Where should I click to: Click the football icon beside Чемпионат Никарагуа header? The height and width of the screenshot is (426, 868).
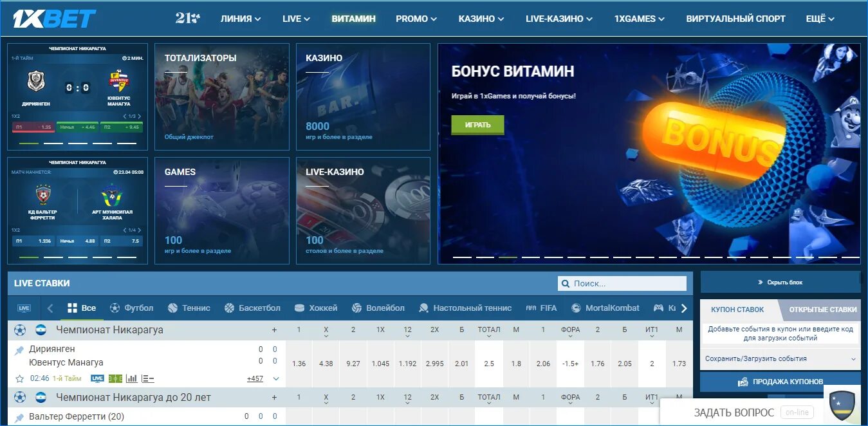pos(20,329)
